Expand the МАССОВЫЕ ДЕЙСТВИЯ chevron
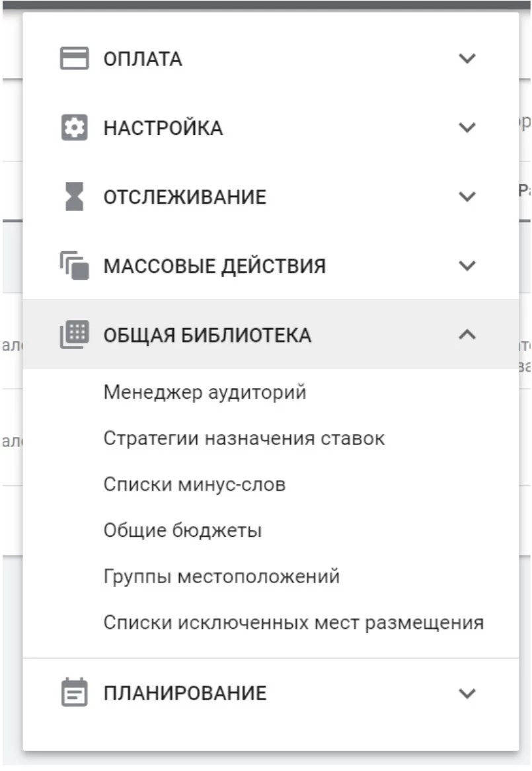 tap(467, 266)
